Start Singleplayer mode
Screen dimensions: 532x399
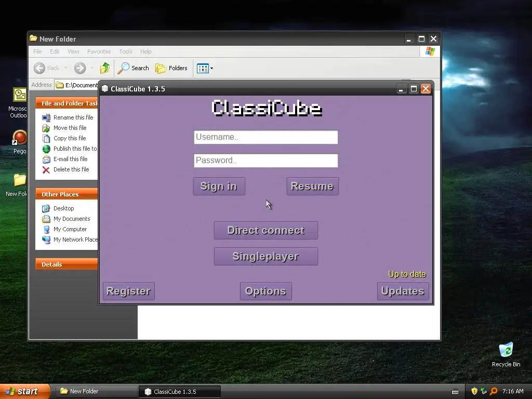[x=265, y=256]
